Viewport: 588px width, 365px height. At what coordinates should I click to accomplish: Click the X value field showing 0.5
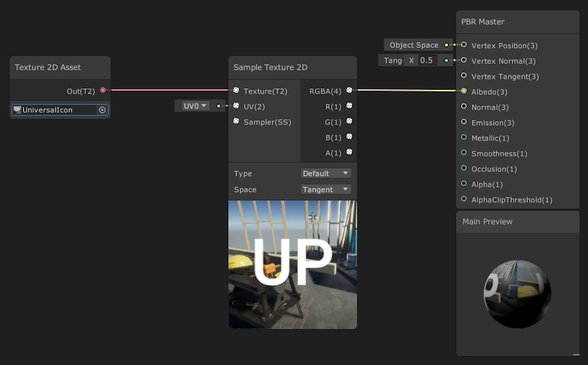(427, 60)
